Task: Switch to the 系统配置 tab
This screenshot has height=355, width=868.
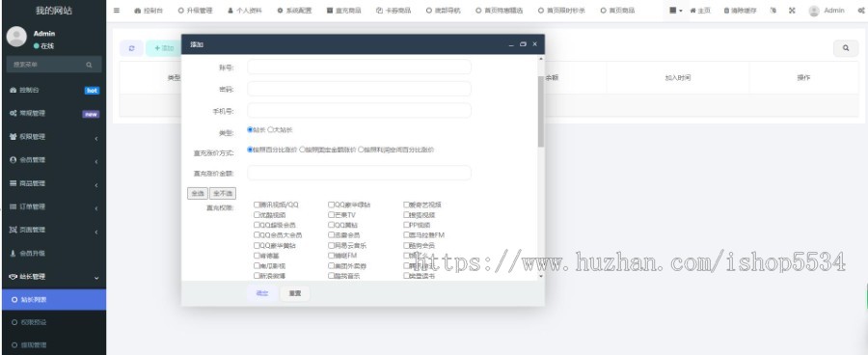Action: 294,11
